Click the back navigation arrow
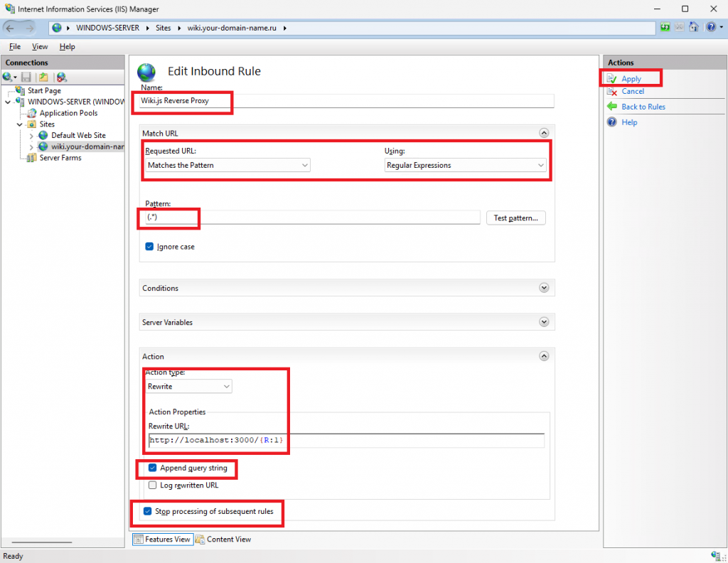Viewport: 728px width, 563px height. click(10, 28)
